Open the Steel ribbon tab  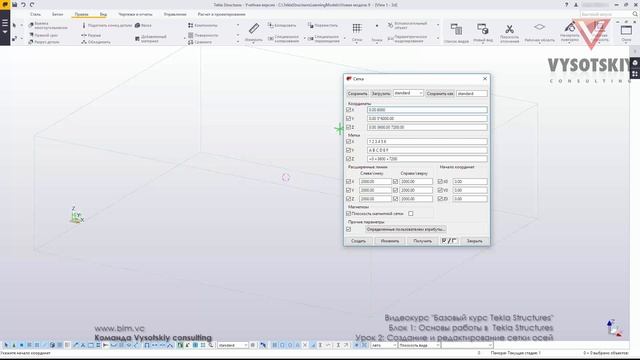36,14
